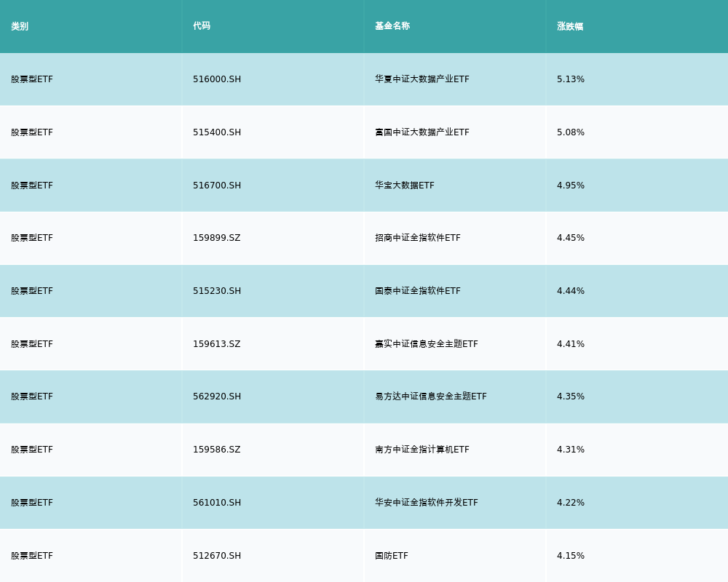Viewport: 728px width, 582px height.
Task: Click the 4.95% change value
Action: 571,186
